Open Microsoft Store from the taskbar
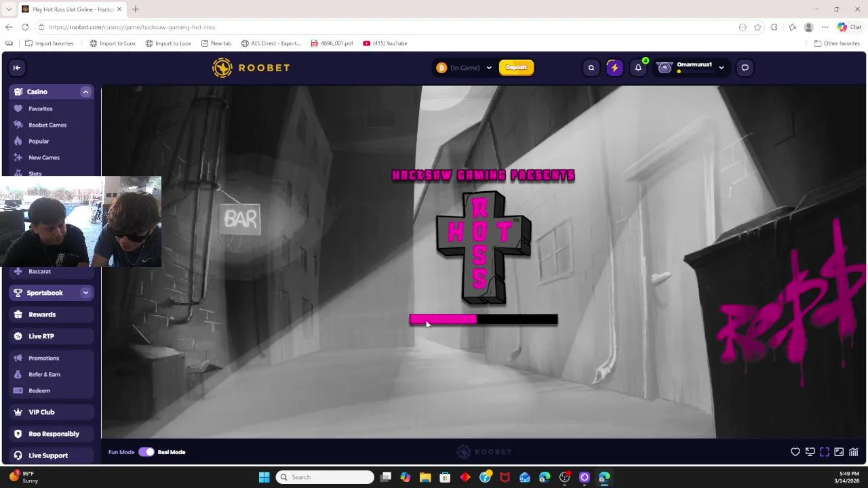868x488 pixels. tap(445, 477)
